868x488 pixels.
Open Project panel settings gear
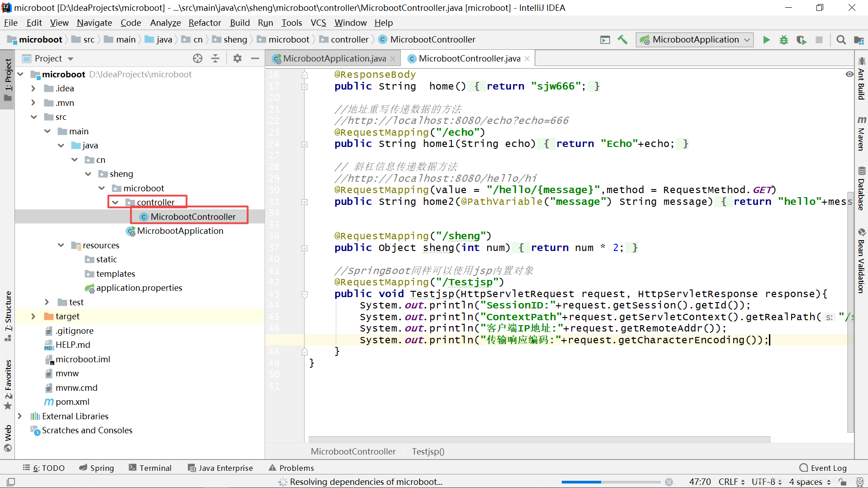click(x=237, y=58)
